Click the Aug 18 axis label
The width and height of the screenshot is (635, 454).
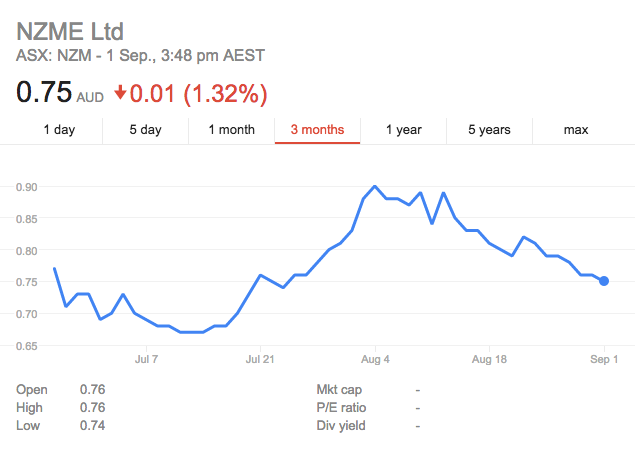pos(489,359)
